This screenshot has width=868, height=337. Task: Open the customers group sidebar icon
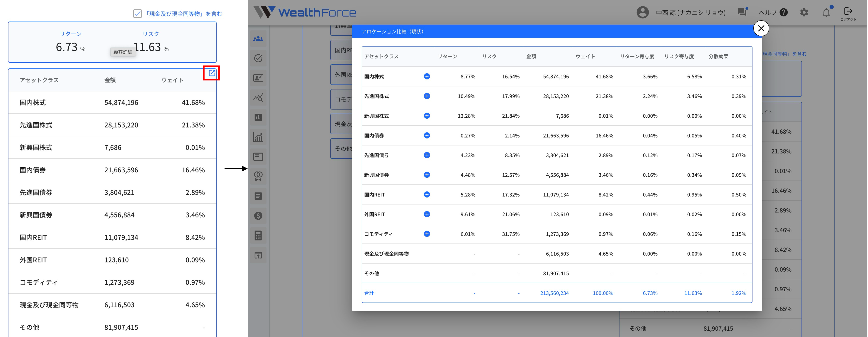pos(258,39)
